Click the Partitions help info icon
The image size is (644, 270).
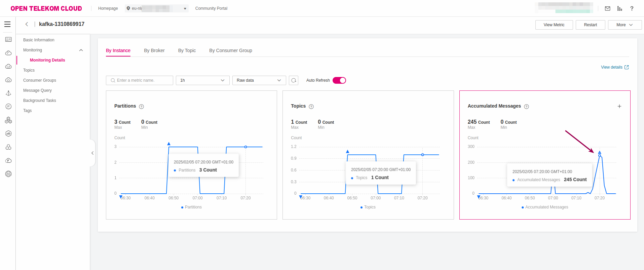tap(141, 107)
